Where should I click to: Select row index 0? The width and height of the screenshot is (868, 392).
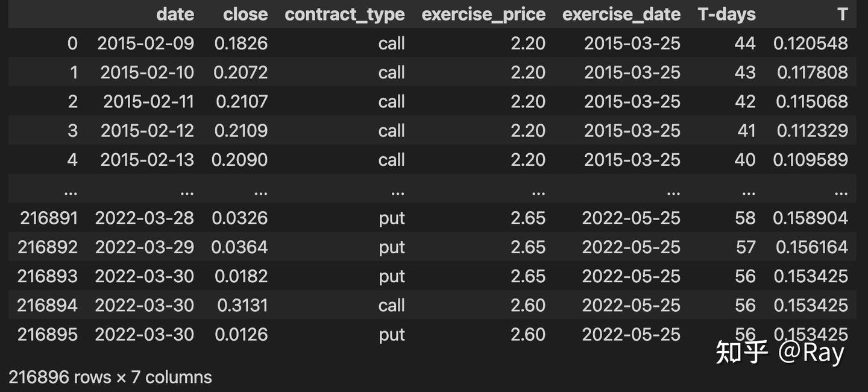(x=72, y=43)
